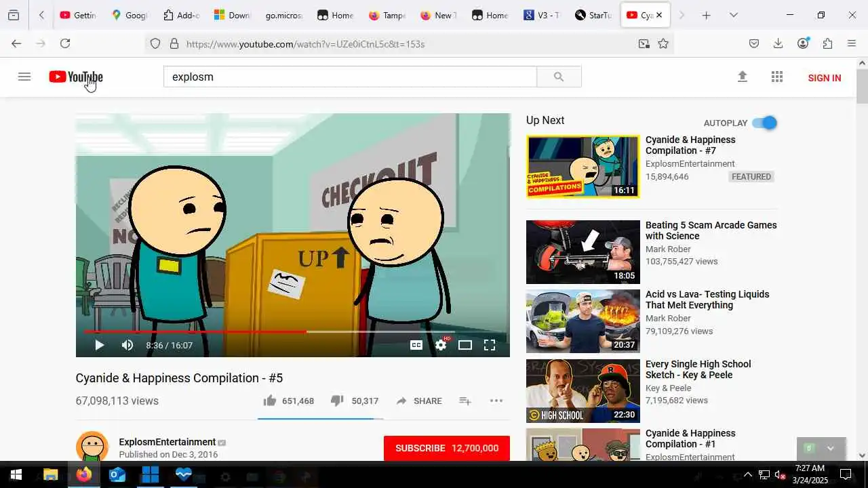Open the ExplosmEntertainment channel link
Image resolution: width=868 pixels, height=488 pixels.
tap(167, 442)
